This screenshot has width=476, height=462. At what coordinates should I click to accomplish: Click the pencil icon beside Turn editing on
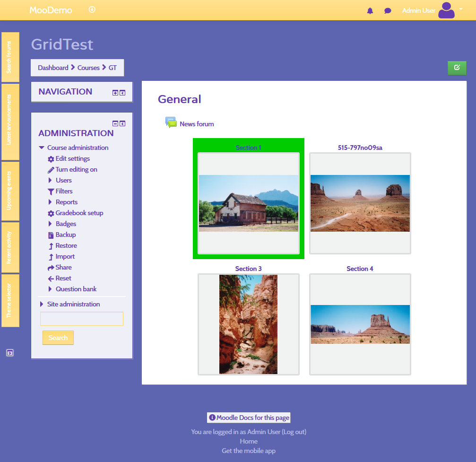51,170
